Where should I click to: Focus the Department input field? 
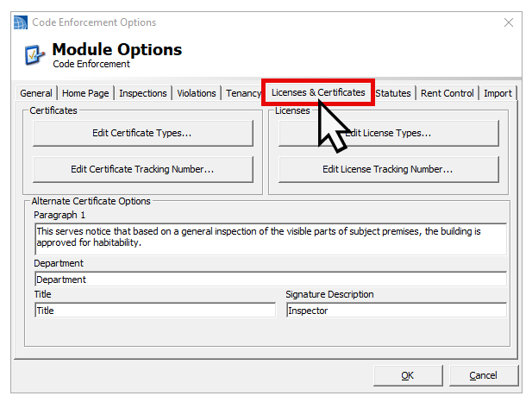click(x=270, y=280)
